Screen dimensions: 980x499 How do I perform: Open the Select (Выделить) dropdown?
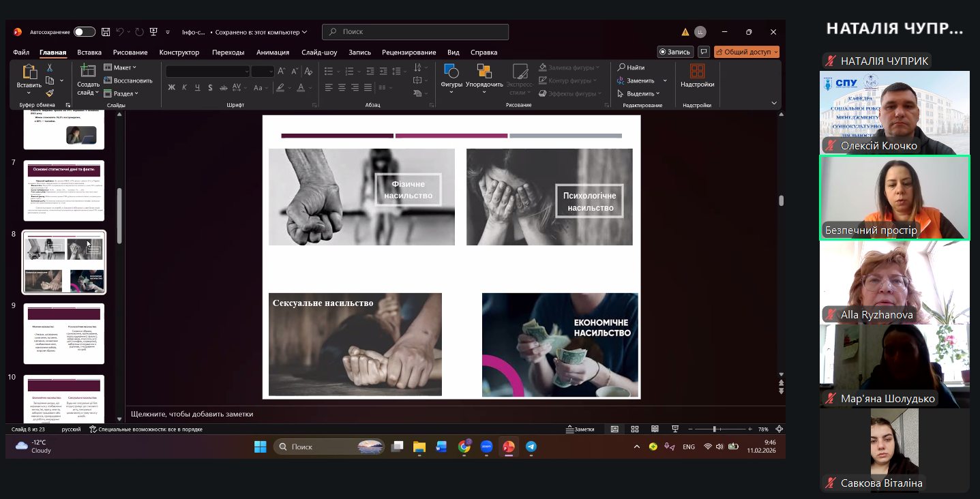pos(639,93)
